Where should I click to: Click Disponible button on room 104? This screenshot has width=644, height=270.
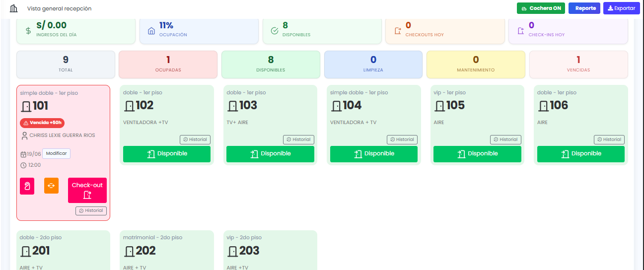[x=374, y=154]
